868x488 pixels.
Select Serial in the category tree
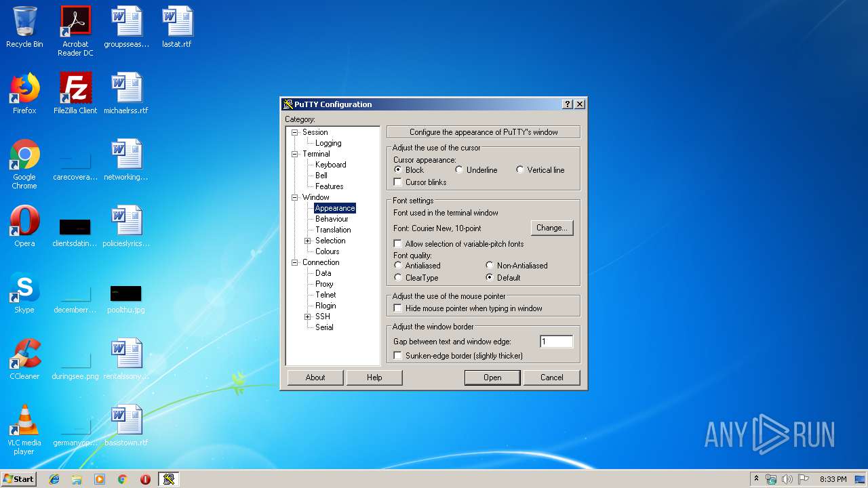[324, 327]
